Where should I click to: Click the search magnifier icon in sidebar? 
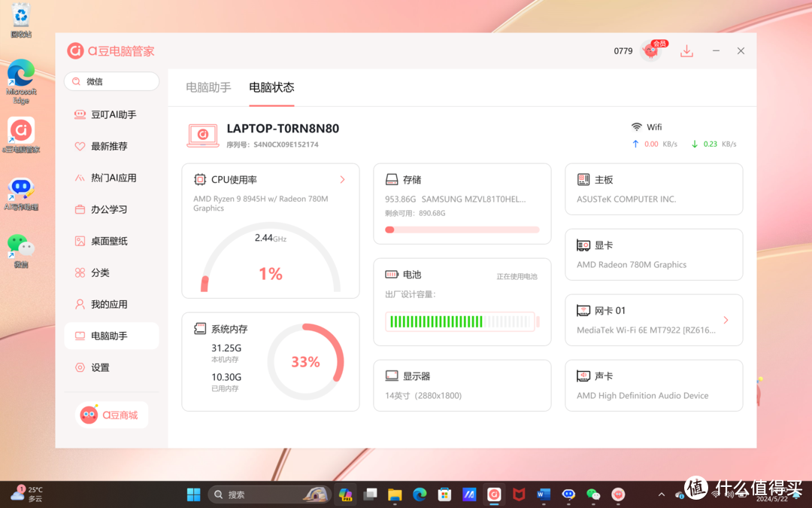76,81
